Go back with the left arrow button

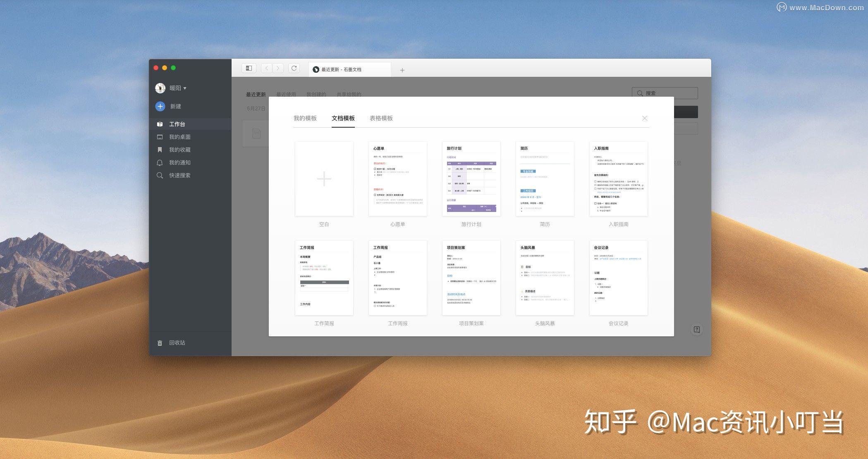[267, 68]
